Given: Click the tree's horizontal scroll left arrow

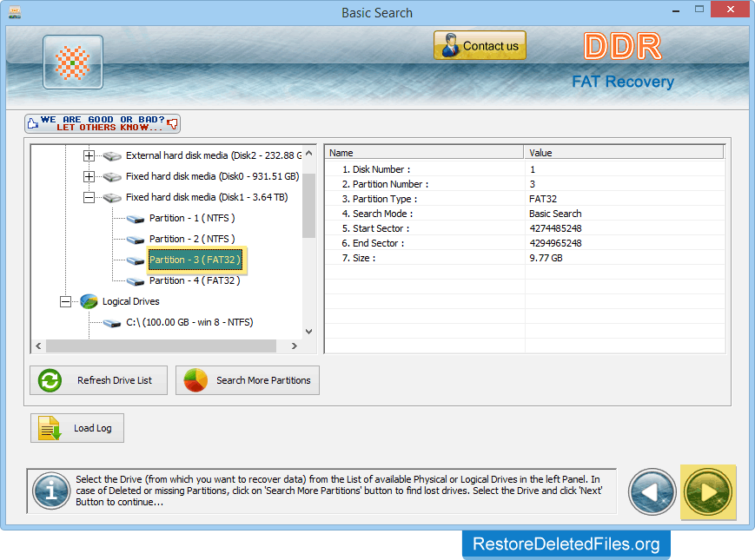Looking at the screenshot, I should tap(38, 346).
